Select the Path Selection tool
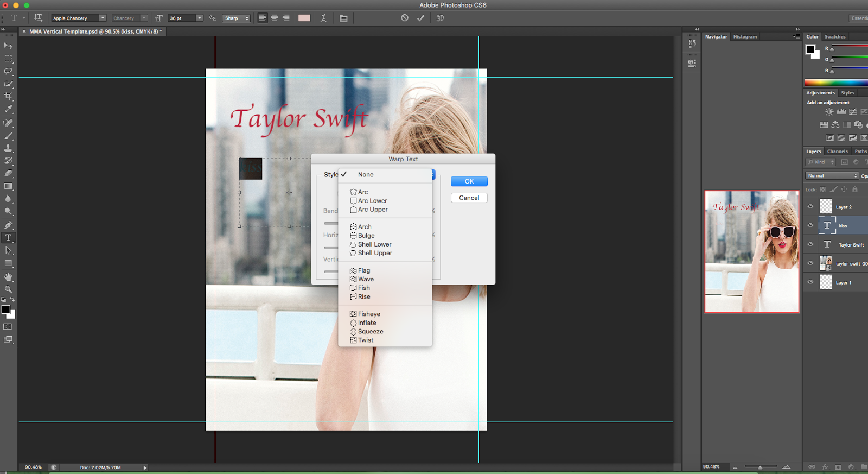 coord(8,250)
